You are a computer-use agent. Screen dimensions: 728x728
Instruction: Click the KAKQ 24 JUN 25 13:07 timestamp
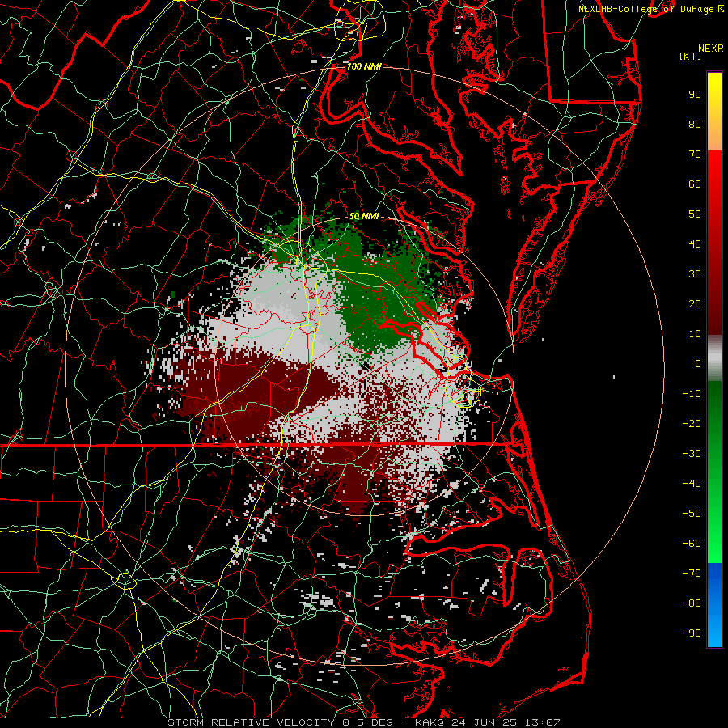click(x=488, y=722)
